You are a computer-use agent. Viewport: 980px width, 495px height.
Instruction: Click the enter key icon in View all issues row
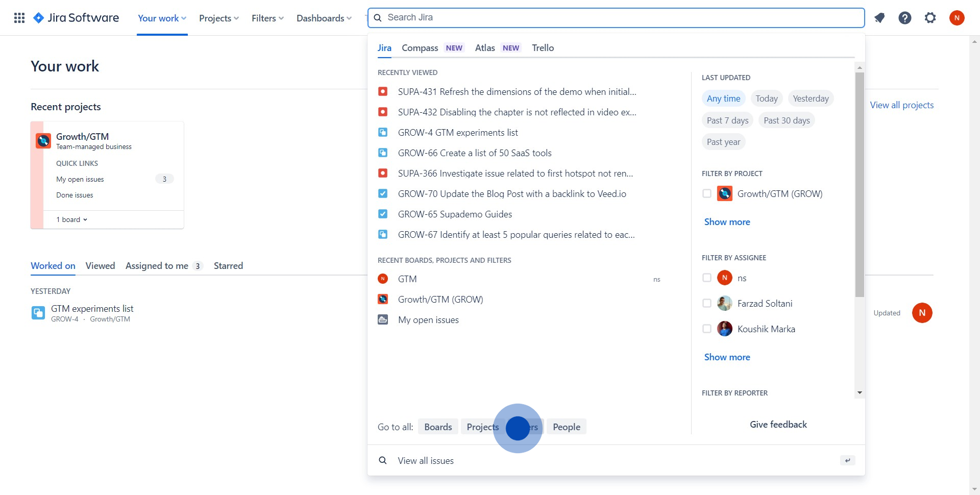coord(847,460)
